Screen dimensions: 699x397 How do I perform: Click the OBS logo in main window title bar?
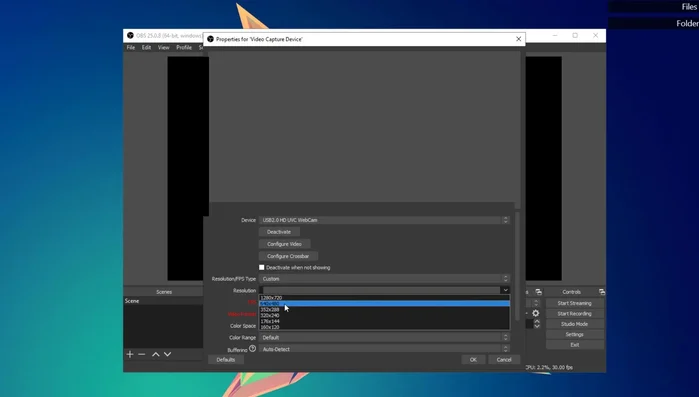tap(130, 36)
